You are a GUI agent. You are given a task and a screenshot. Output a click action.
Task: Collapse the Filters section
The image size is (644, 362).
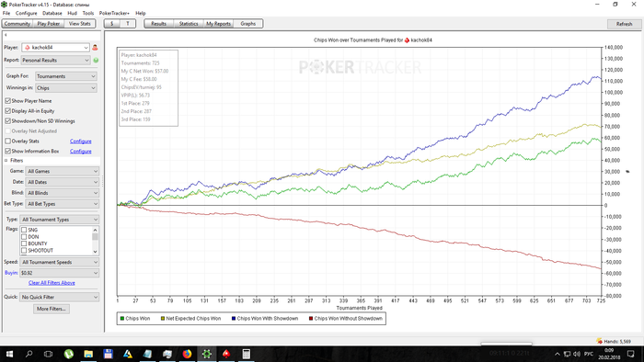[x=6, y=161]
